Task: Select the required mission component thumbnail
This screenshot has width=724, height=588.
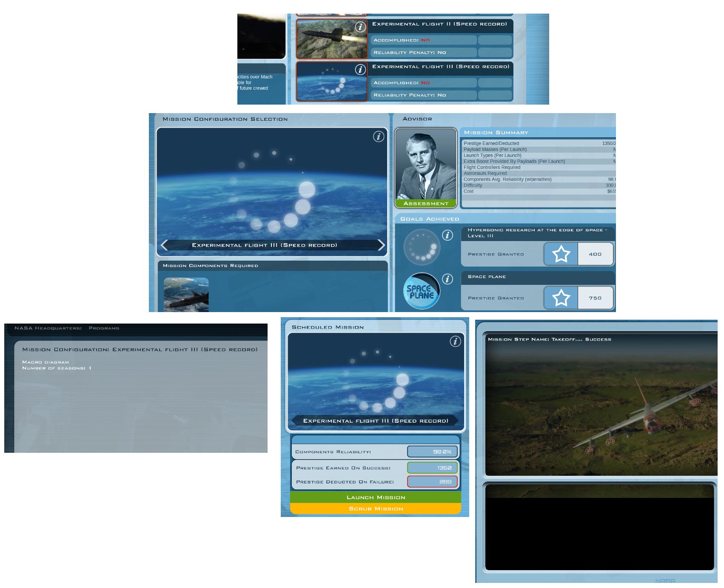Action: click(186, 295)
